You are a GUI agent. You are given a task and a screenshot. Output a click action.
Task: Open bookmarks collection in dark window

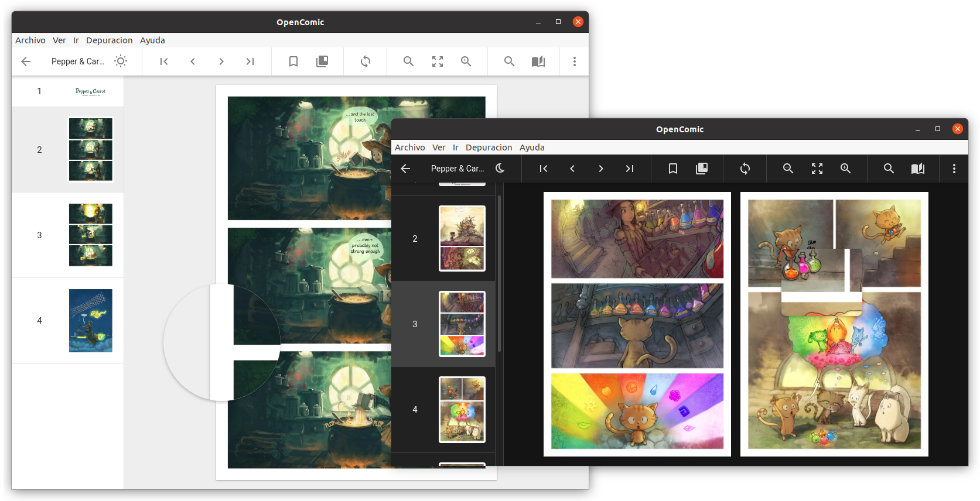[x=702, y=169]
